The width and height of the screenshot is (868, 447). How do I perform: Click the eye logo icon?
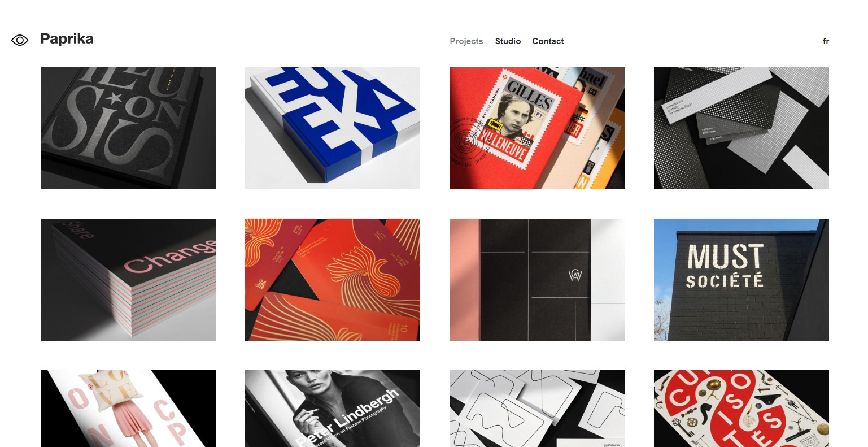pos(20,40)
